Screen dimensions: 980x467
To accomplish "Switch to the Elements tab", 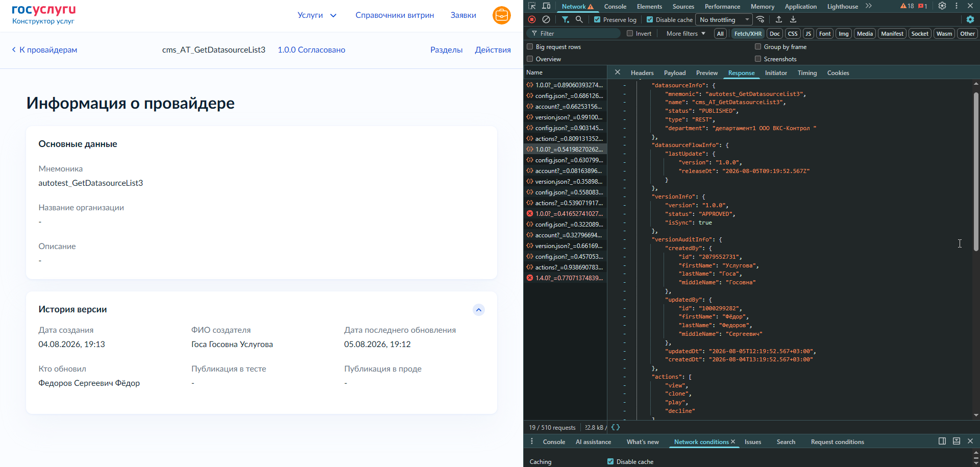I will pyautogui.click(x=649, y=6).
